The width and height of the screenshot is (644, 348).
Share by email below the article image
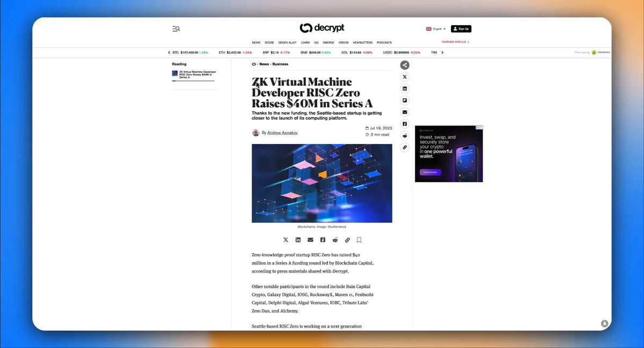310,240
